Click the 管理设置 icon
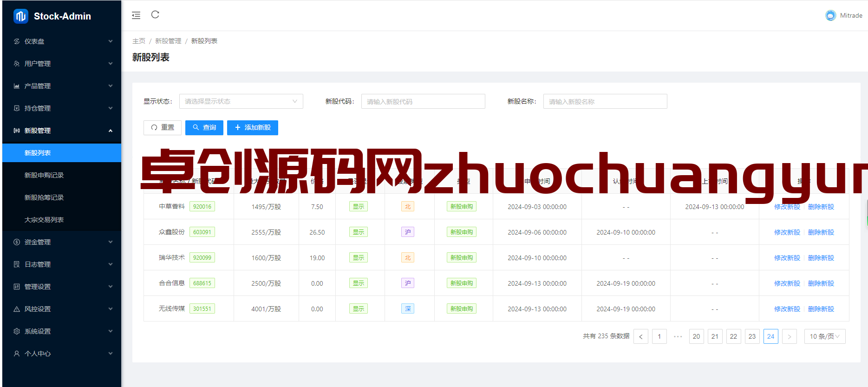This screenshot has height=387, width=868. pos(17,287)
